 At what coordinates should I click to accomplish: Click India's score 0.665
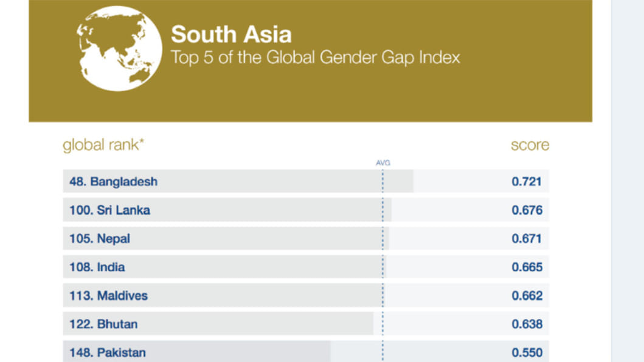527,267
